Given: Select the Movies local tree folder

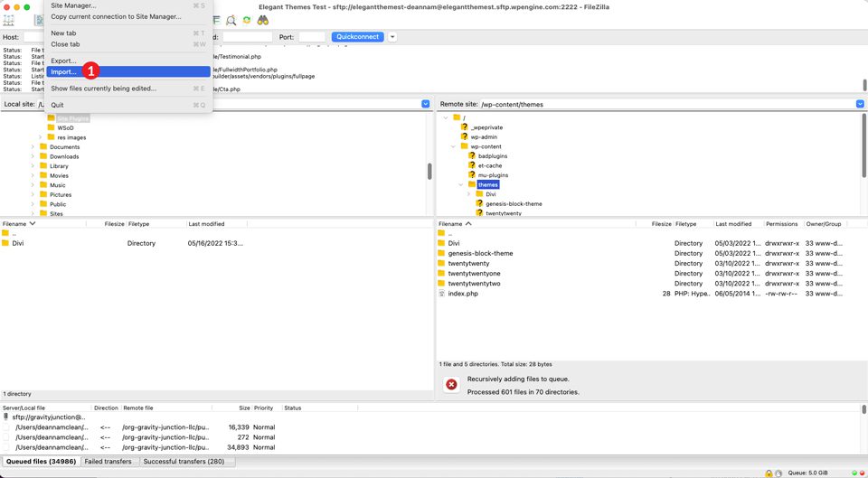Looking at the screenshot, I should click(60, 176).
